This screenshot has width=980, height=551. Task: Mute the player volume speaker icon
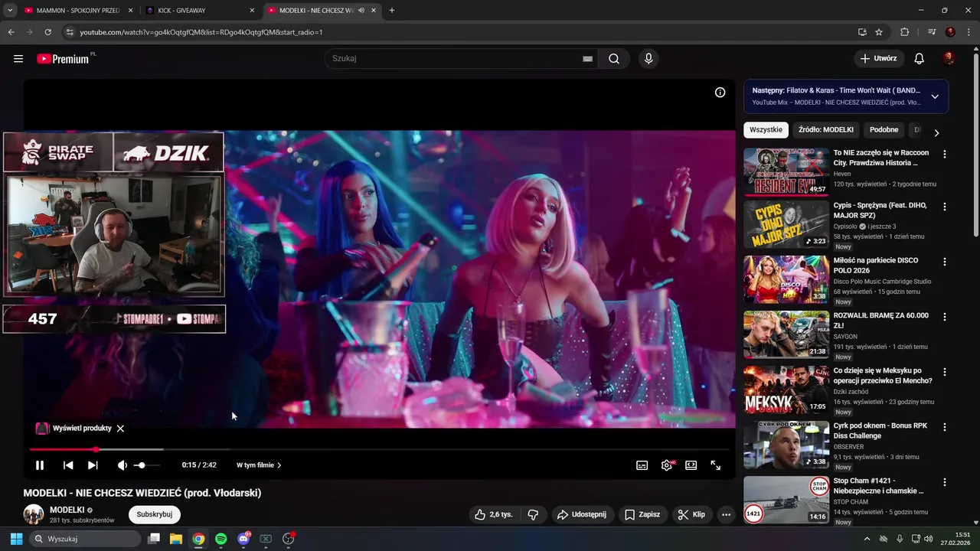(x=122, y=465)
